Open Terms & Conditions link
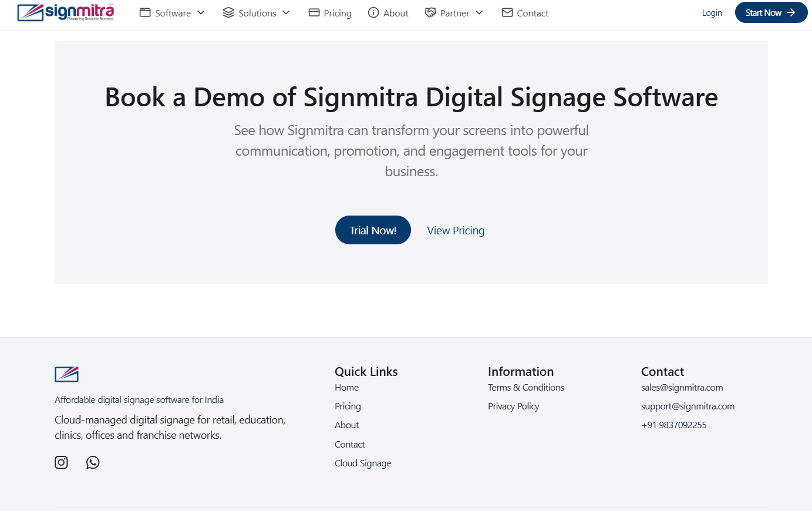 (526, 388)
